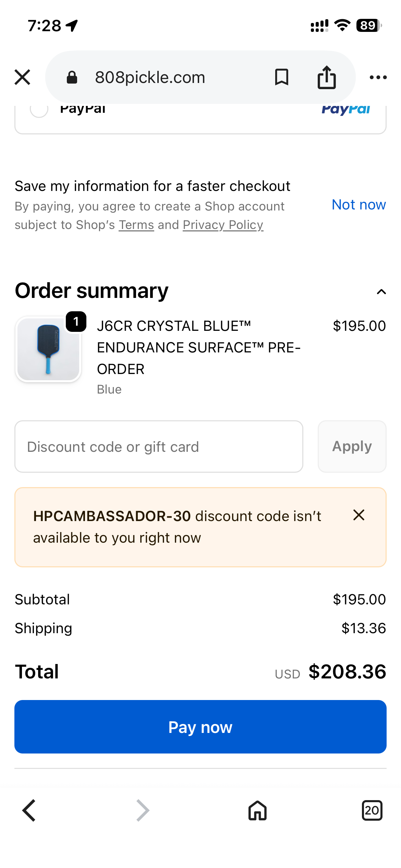
Task: Tap the 808pickle.com address bar
Action: click(x=200, y=77)
